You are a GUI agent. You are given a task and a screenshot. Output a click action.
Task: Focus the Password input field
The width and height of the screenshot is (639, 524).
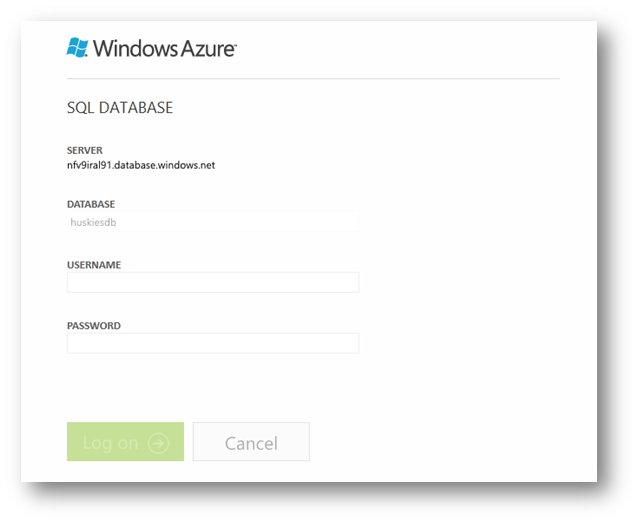213,343
